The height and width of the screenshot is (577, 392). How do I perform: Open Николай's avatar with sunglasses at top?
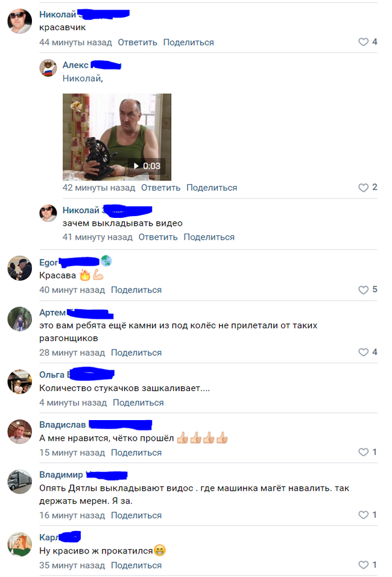tap(20, 21)
